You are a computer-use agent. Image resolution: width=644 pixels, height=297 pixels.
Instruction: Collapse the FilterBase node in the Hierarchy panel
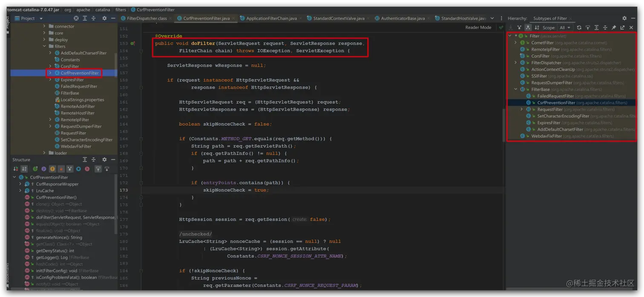[x=516, y=89]
